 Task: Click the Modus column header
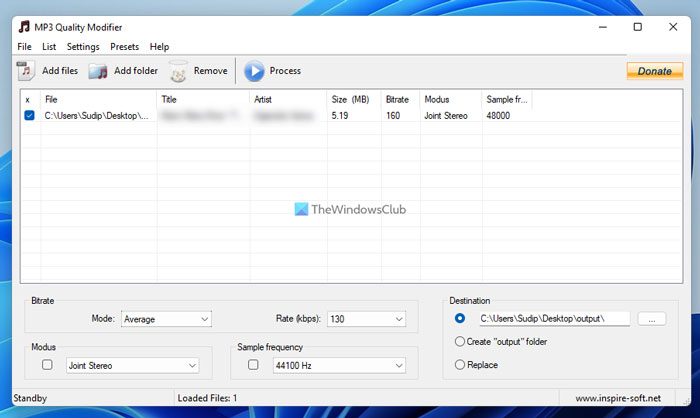tap(451, 100)
